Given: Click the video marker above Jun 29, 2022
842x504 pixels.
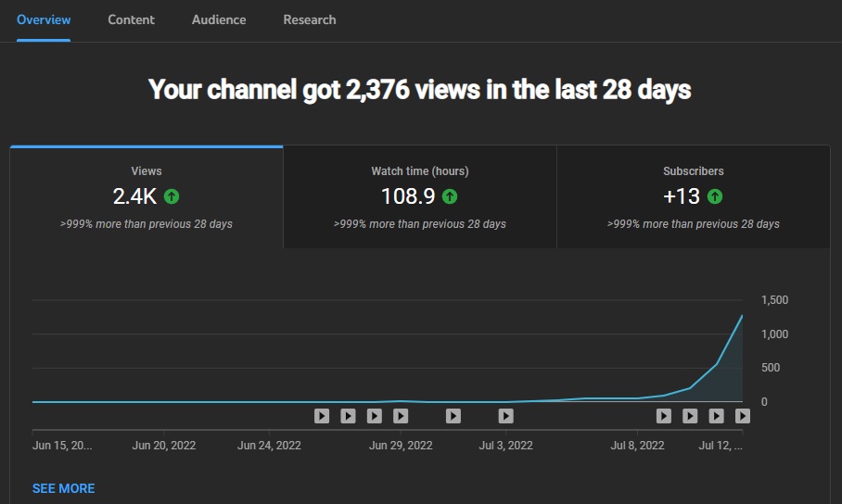Looking at the screenshot, I should tap(401, 416).
